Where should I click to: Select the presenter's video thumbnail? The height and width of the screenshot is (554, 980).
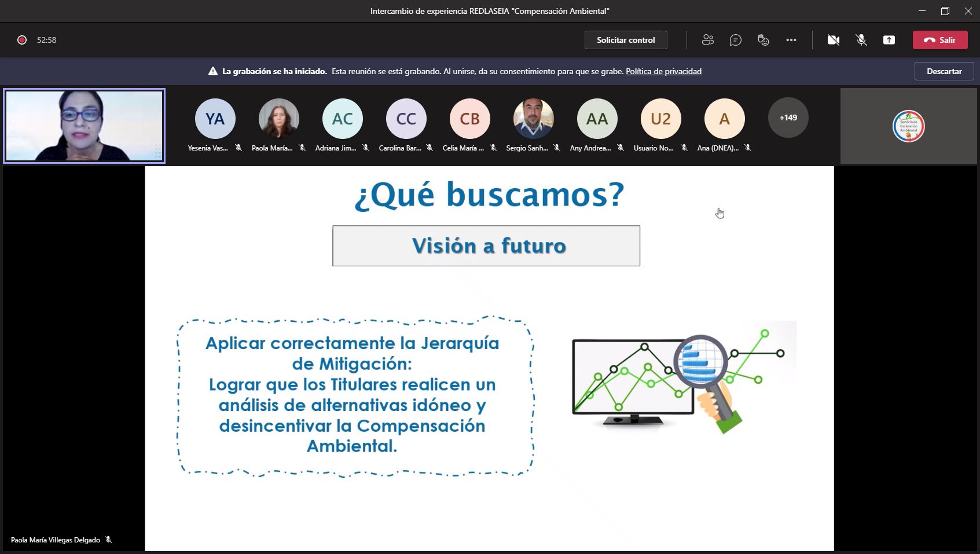(84, 126)
